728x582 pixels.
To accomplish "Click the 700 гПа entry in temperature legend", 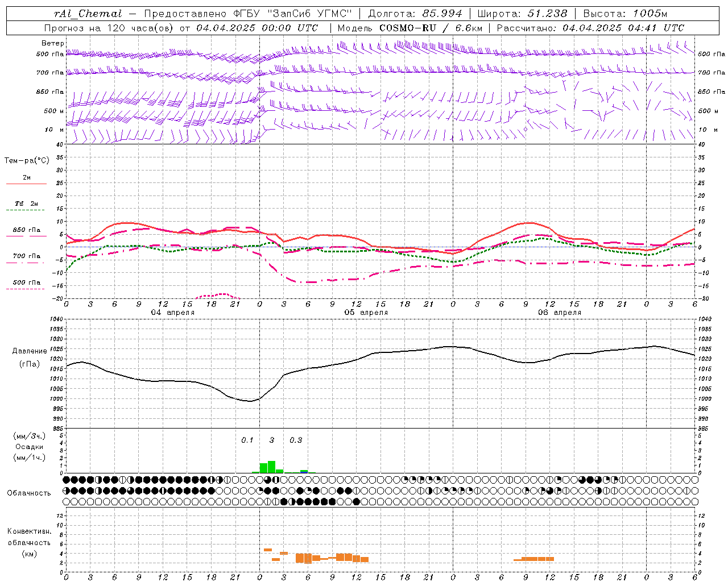I will click(27, 256).
